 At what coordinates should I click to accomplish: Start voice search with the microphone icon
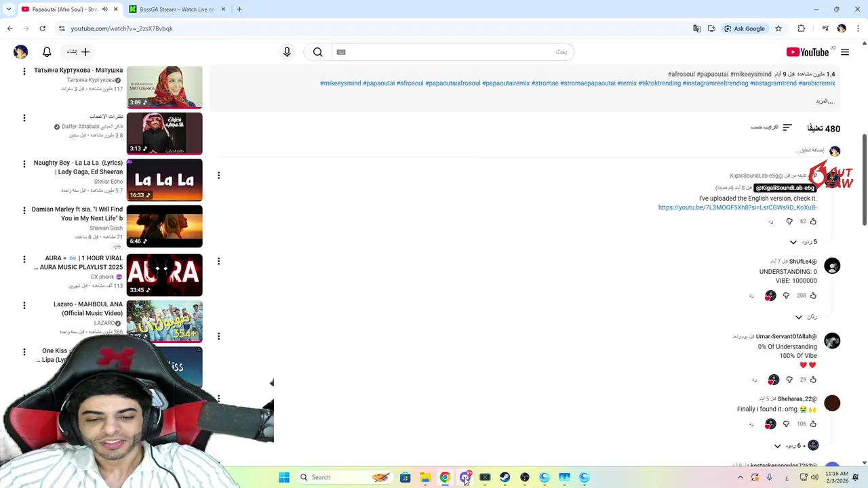(287, 52)
